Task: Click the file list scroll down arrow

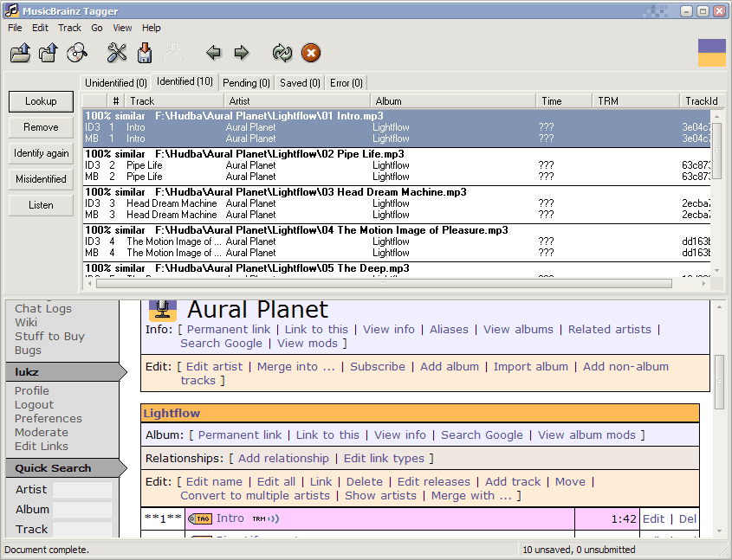Action: point(717,270)
